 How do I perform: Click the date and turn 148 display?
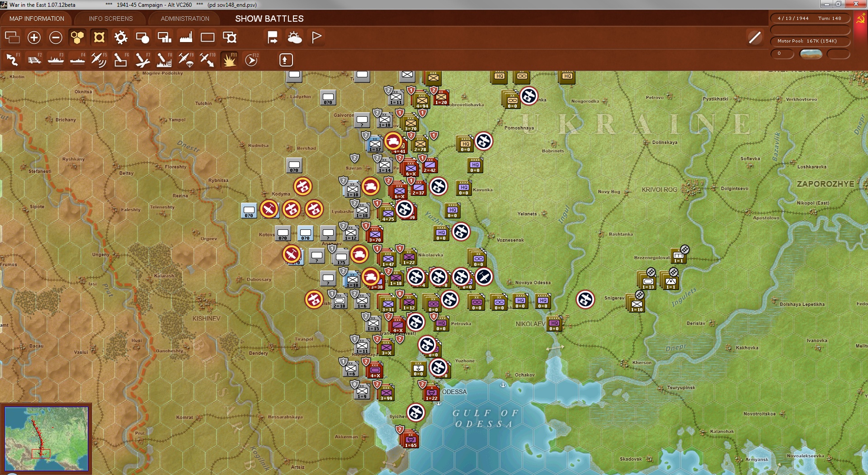click(809, 19)
